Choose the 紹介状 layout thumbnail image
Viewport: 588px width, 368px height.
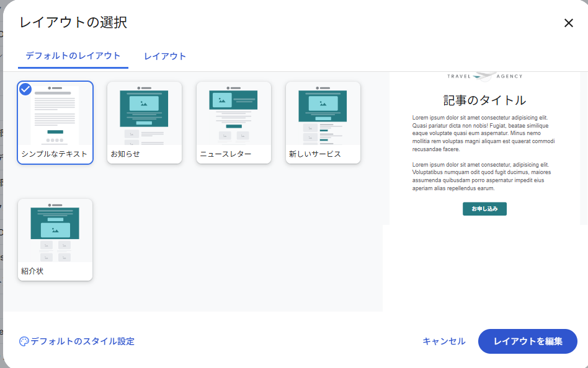tap(55, 232)
